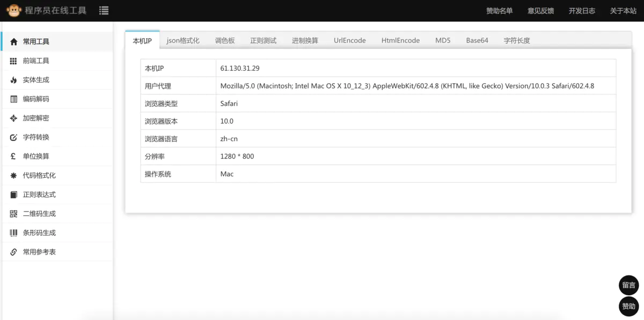Click the 浏览器版本 row label
This screenshot has width=644, height=320.
[x=161, y=121]
